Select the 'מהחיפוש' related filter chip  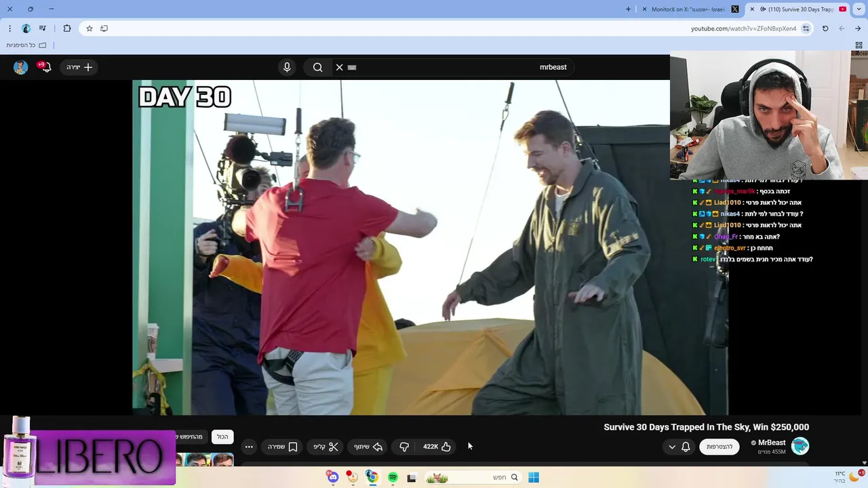click(191, 436)
